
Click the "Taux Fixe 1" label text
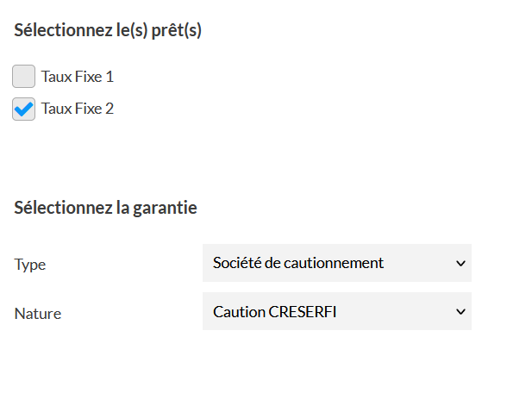tap(78, 77)
